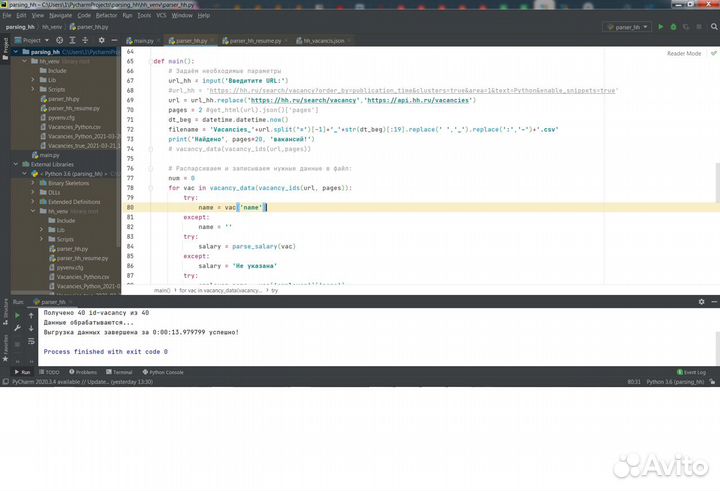Viewport: 720px width, 491px height.
Task: Hide the Project panel with the minus icon
Action: tap(114, 40)
